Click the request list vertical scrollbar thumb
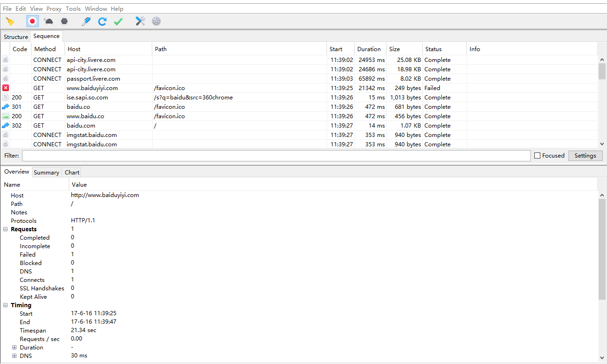607x364 pixels. pyautogui.click(x=602, y=72)
